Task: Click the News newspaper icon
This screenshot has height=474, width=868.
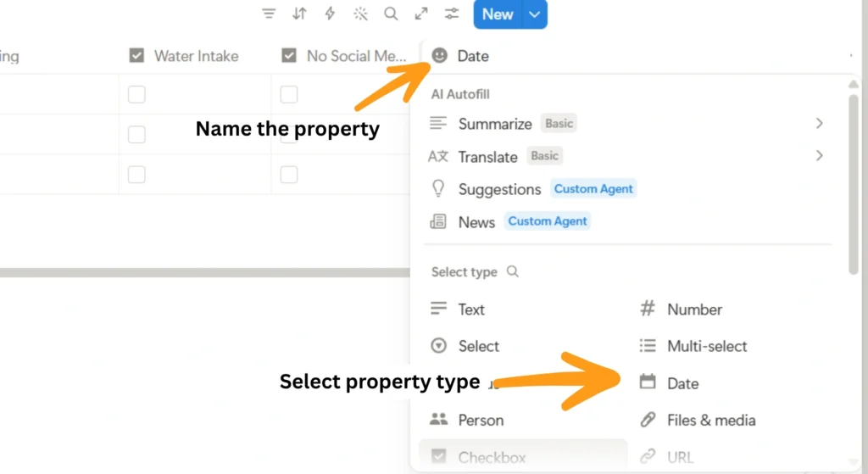Action: [x=438, y=221]
